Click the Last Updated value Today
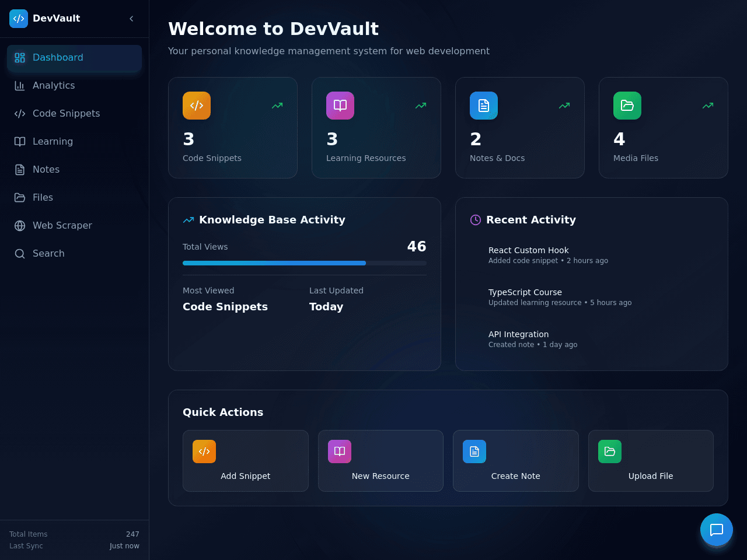This screenshot has width=747, height=560. [326, 307]
